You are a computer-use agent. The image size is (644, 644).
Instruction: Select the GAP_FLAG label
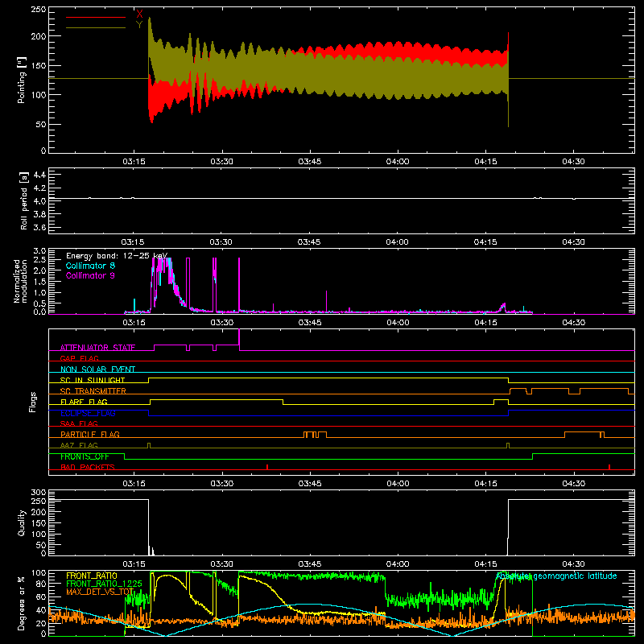click(79, 358)
